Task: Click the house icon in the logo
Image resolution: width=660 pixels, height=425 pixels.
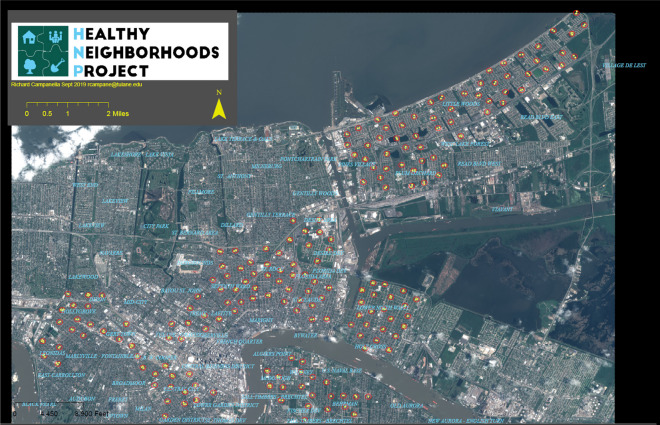Action: pos(30,39)
